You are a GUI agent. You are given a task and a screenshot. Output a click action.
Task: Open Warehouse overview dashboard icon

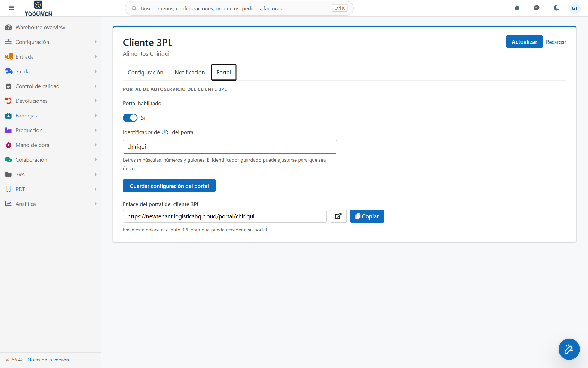click(8, 27)
